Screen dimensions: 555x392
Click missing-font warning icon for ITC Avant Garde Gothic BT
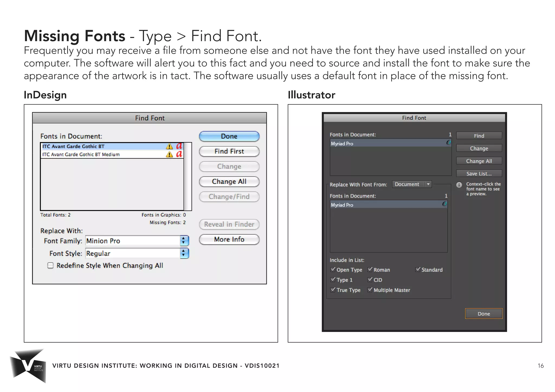169,146
